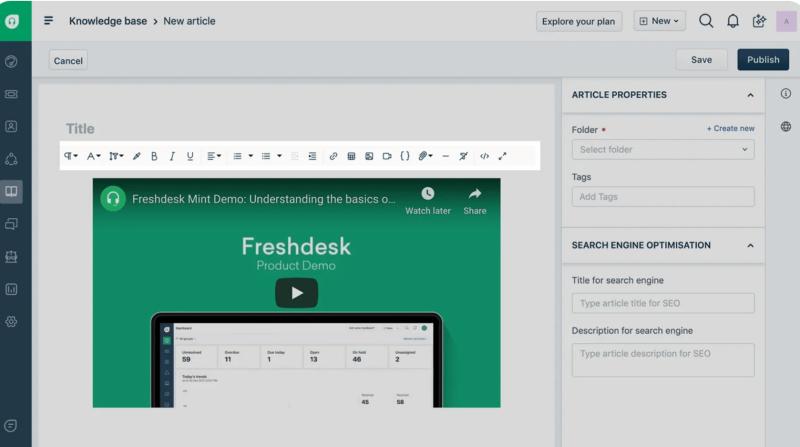This screenshot has width=800, height=447.
Task: Open the text alignment dropdown
Action: 214,156
